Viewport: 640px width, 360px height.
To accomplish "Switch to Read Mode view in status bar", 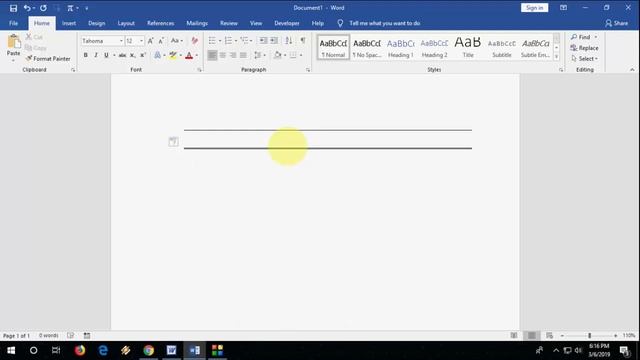I will coord(514,336).
